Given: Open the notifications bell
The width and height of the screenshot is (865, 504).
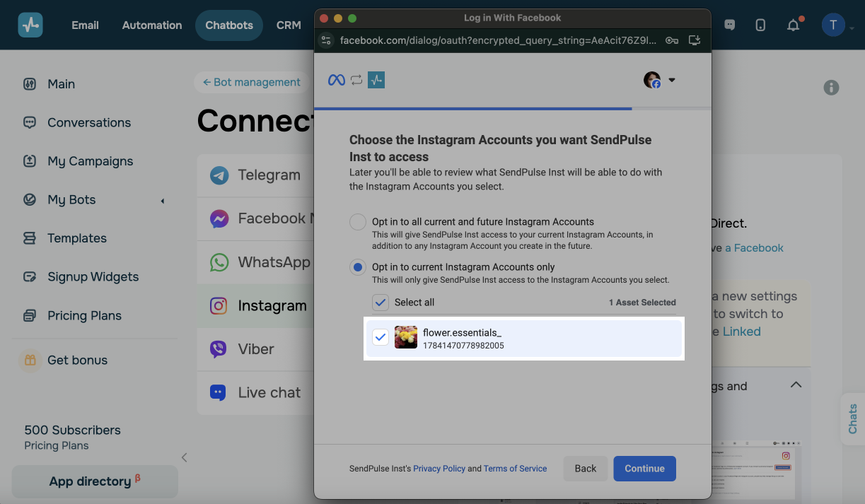Looking at the screenshot, I should (x=794, y=25).
